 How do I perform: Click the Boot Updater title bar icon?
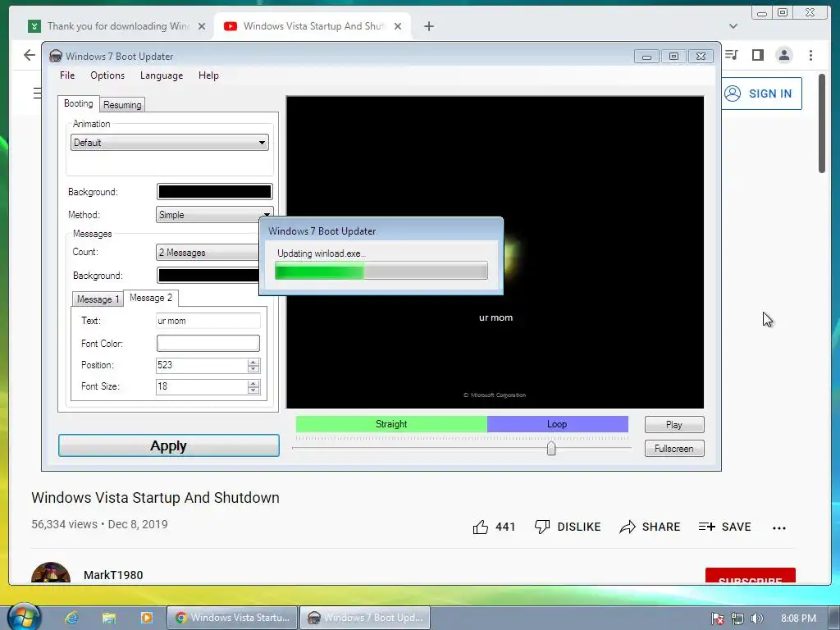point(55,57)
